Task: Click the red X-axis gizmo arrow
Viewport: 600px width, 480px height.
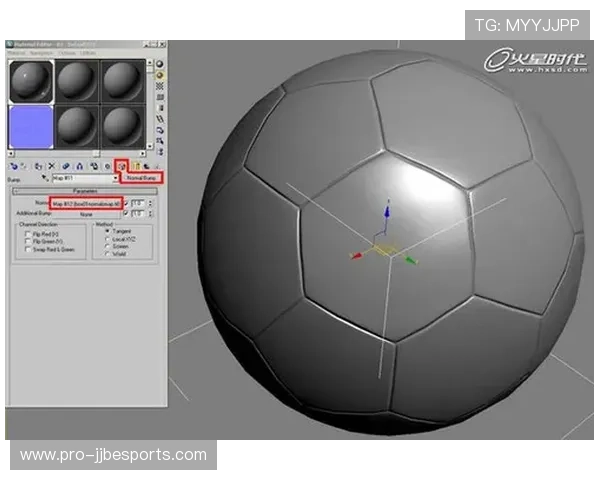Action: click(x=357, y=256)
